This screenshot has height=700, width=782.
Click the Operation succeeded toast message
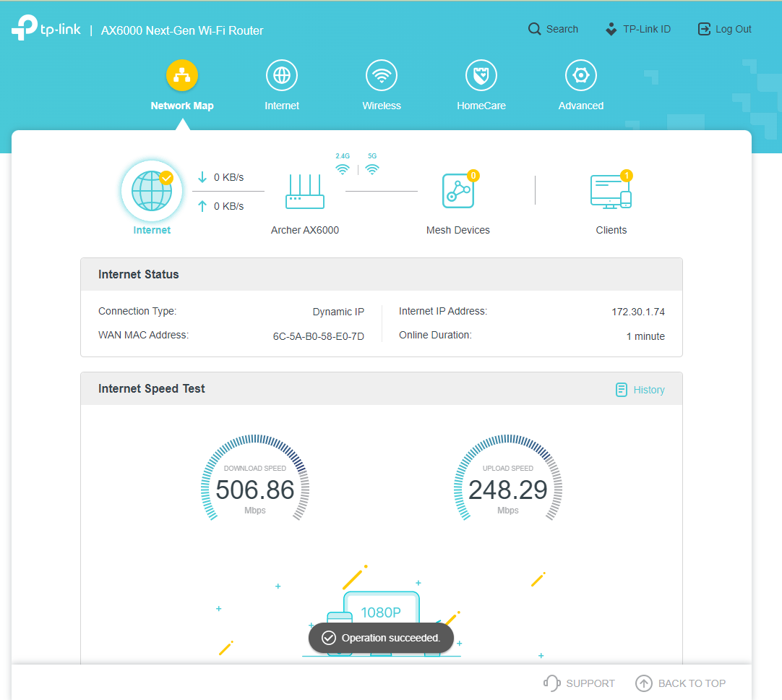click(381, 638)
